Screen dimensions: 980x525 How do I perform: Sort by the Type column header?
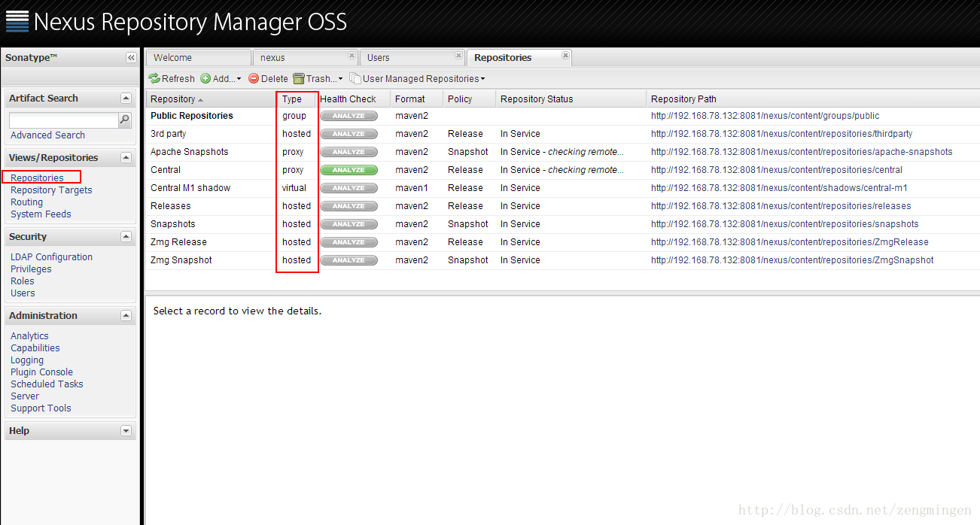(x=297, y=99)
